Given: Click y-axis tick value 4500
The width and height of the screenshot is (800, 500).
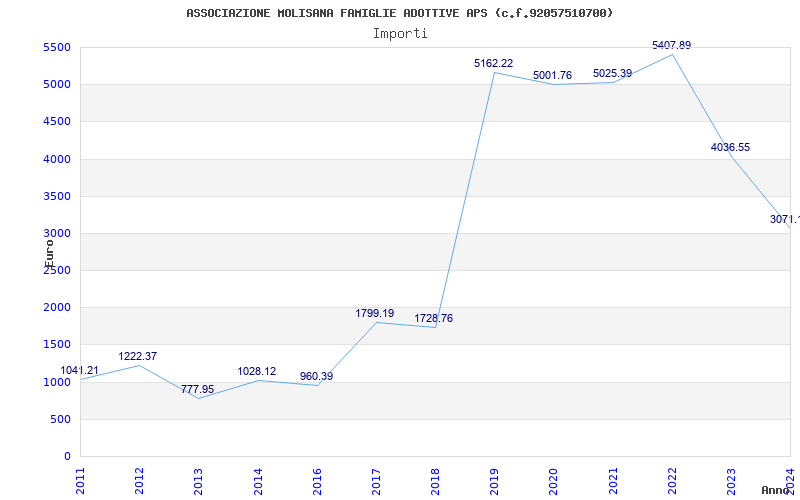Looking at the screenshot, I should (57, 122).
